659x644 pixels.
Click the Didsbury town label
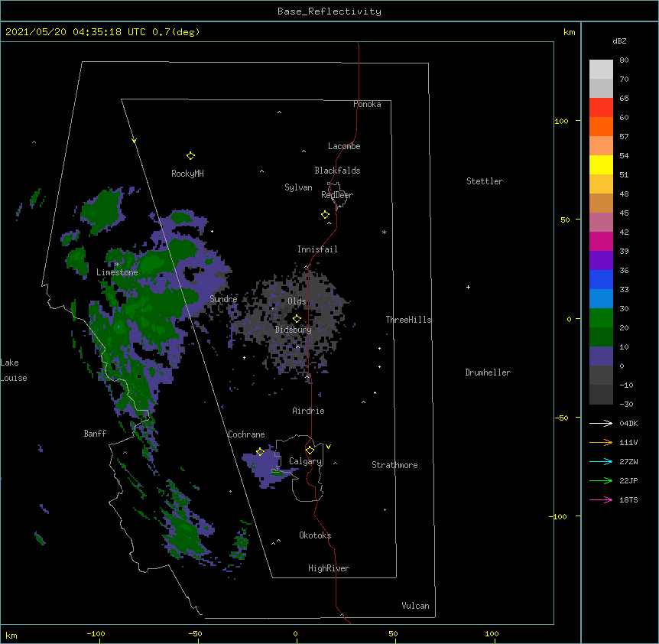click(294, 330)
